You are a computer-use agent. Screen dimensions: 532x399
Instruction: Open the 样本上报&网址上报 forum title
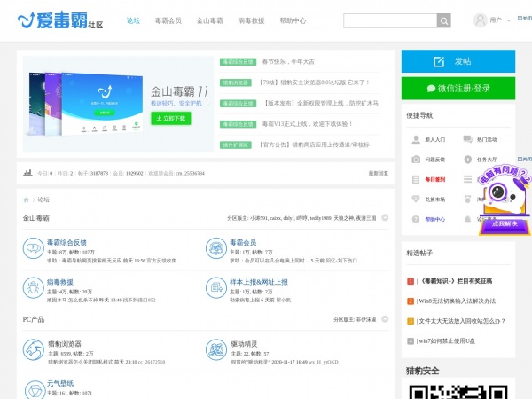click(x=259, y=282)
